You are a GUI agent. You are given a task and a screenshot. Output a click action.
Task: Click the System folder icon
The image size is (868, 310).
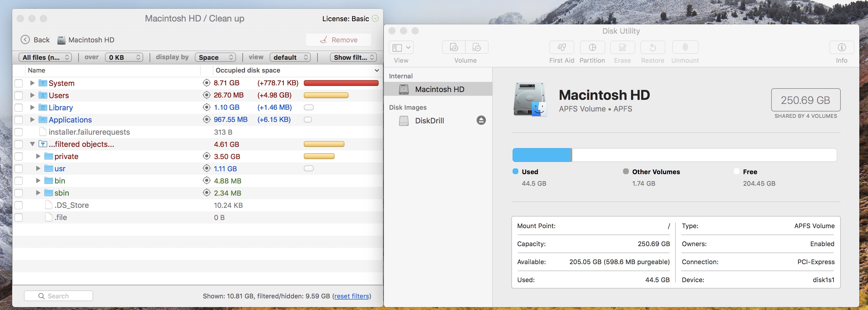[x=43, y=83]
